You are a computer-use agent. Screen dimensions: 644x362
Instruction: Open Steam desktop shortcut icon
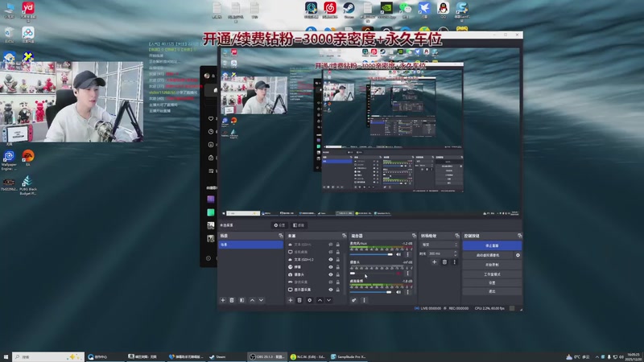(349, 10)
